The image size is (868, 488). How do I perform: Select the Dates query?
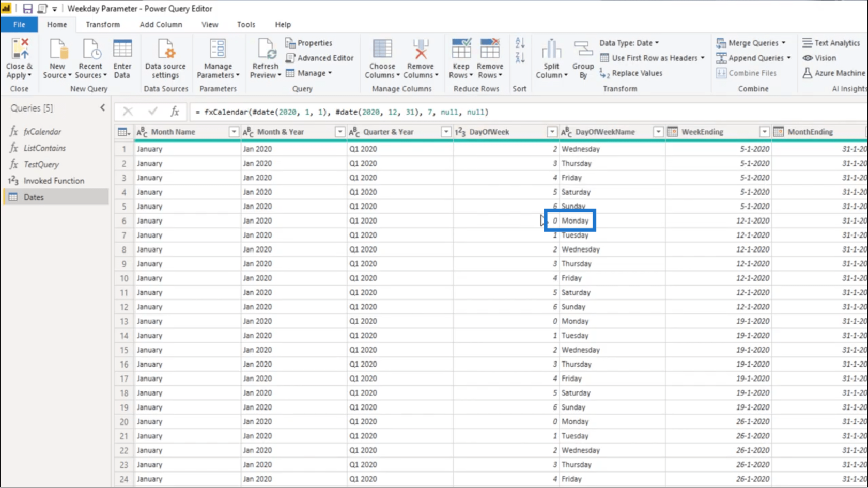coord(56,197)
